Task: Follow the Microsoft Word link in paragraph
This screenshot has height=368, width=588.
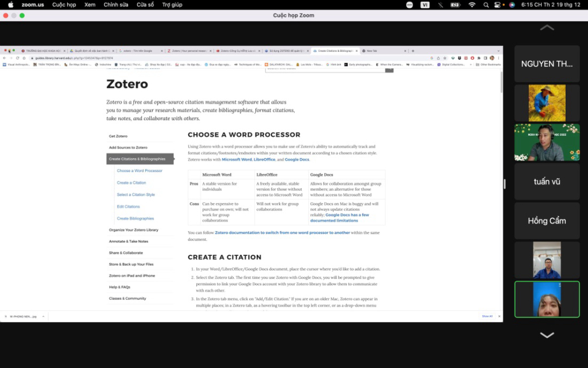Action: [x=237, y=160]
